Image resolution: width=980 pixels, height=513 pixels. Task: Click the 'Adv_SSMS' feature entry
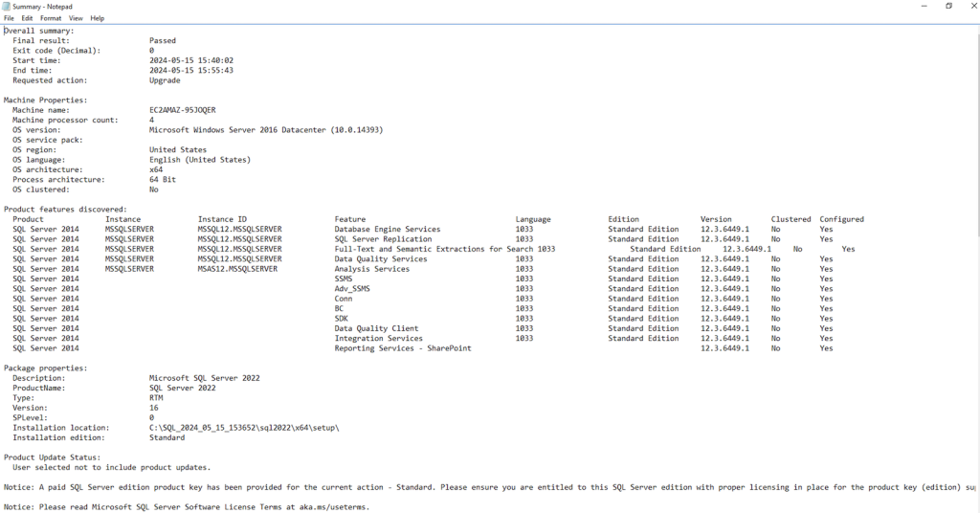[x=352, y=289]
